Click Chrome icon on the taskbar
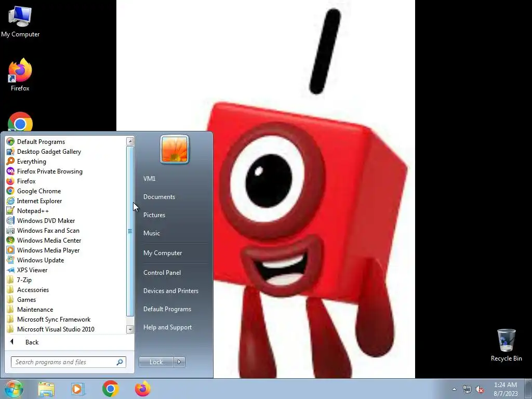Image resolution: width=532 pixels, height=399 pixels. click(x=110, y=389)
